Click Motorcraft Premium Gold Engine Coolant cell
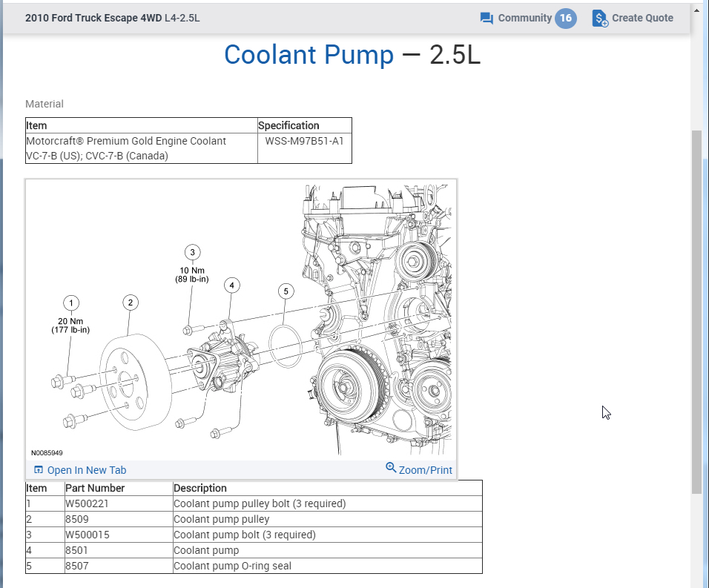The image size is (709, 588). 142,148
